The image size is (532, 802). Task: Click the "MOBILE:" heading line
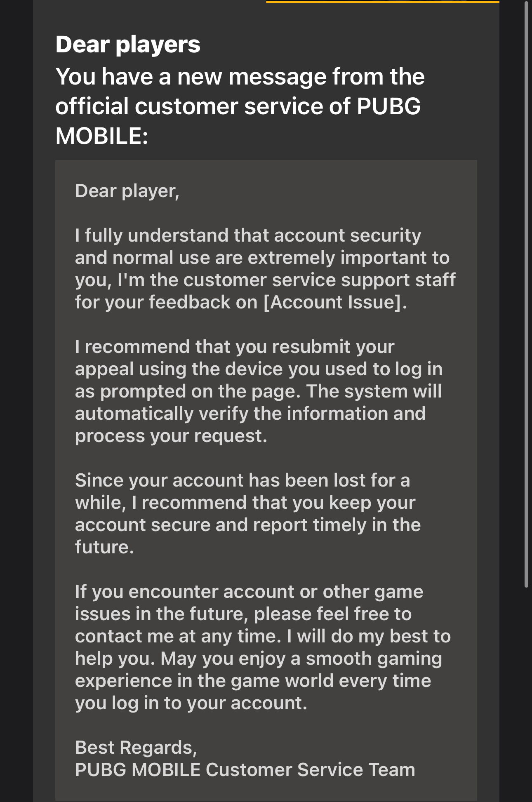coord(101,135)
